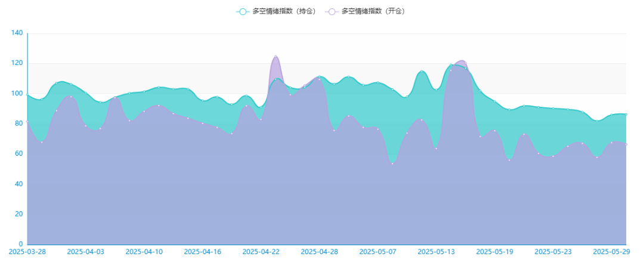Select the 2025-04-22 x-axis date label

point(261,252)
